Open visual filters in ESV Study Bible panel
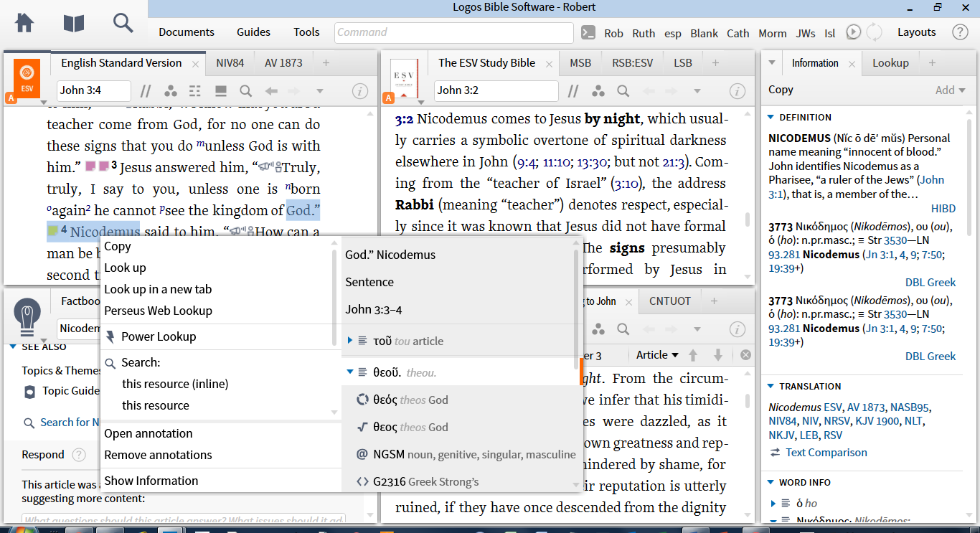Screen dimensions: 980x533 click(598, 91)
